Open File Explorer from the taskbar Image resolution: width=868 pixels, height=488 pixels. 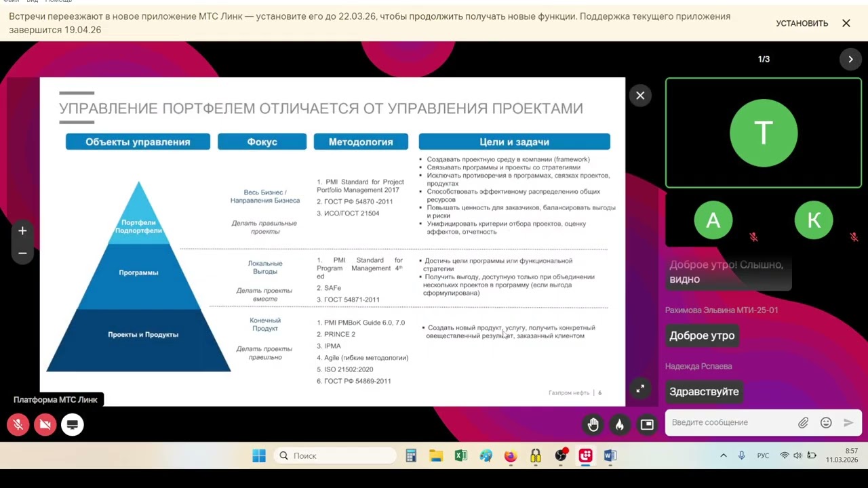pos(436,456)
